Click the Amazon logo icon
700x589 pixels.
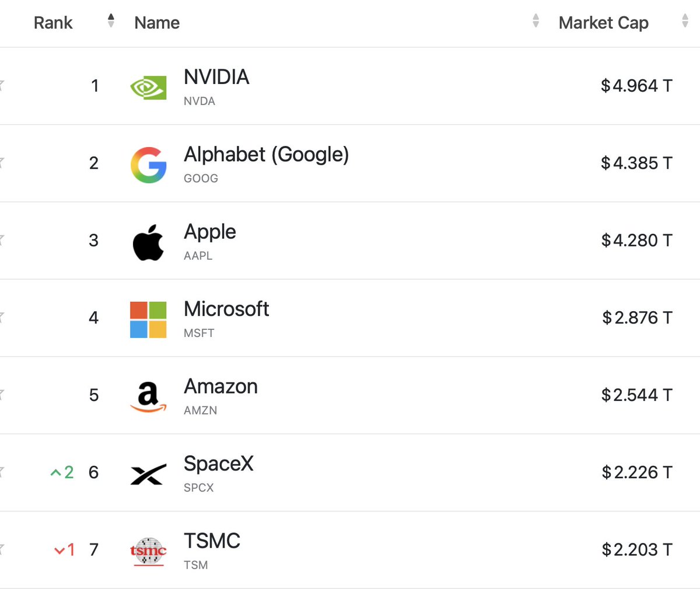pyautogui.click(x=148, y=397)
